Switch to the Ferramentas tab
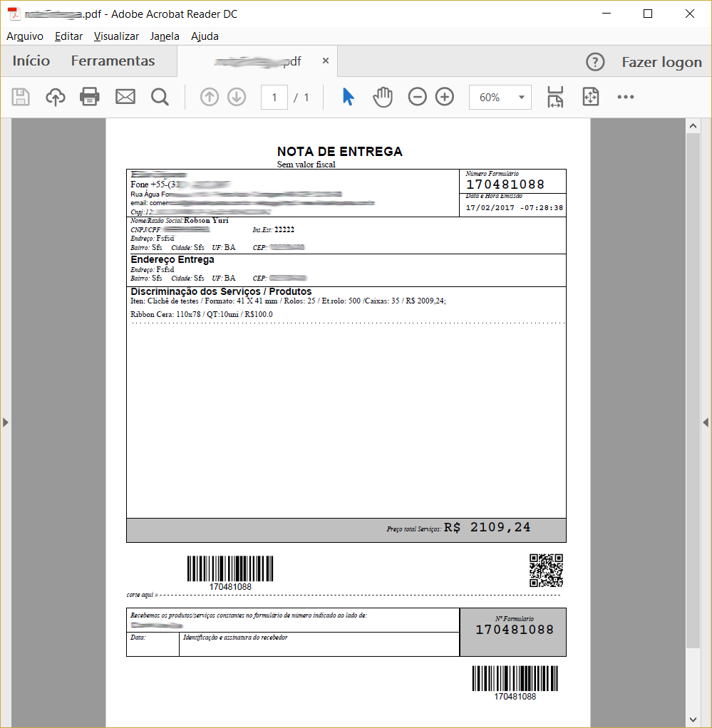The width and height of the screenshot is (712, 728). [113, 61]
